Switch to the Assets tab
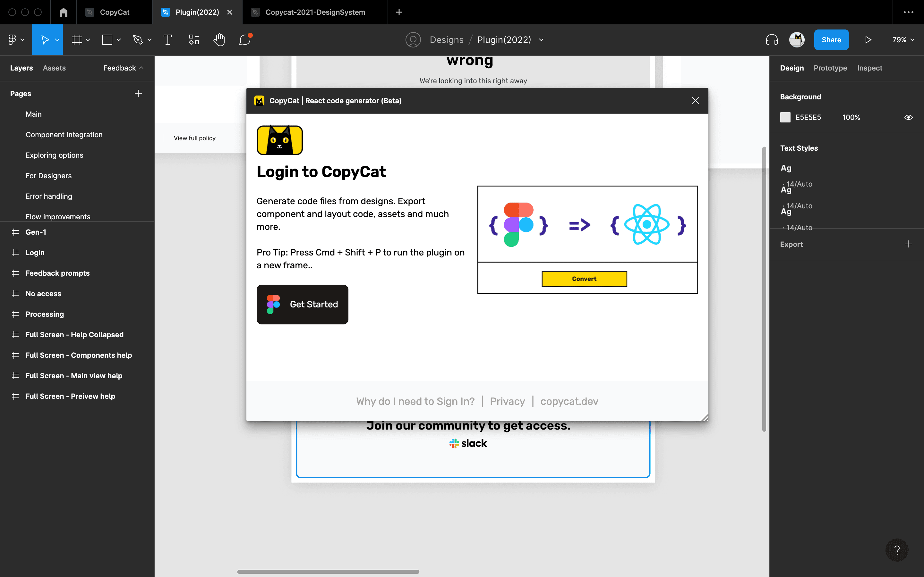The width and height of the screenshot is (924, 577). pos(54,68)
